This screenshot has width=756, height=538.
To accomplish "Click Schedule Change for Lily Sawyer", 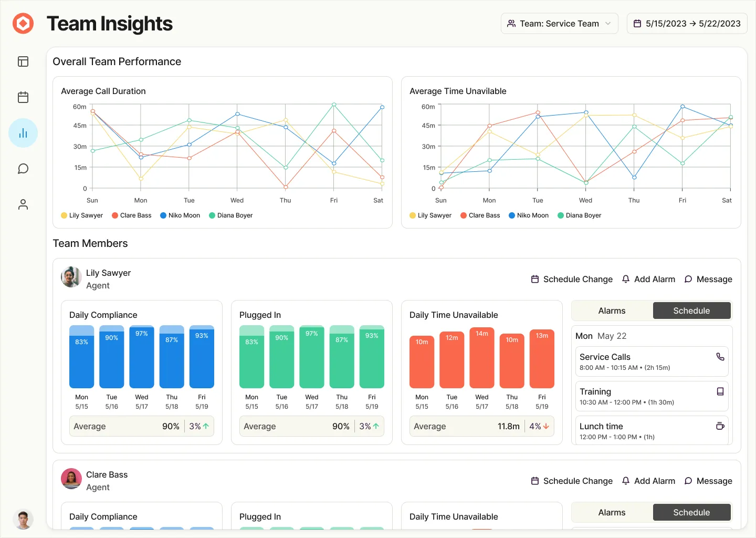I will (572, 279).
